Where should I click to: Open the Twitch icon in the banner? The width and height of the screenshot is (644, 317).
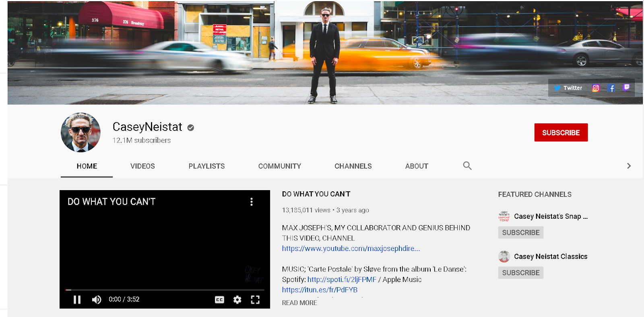coord(626,87)
